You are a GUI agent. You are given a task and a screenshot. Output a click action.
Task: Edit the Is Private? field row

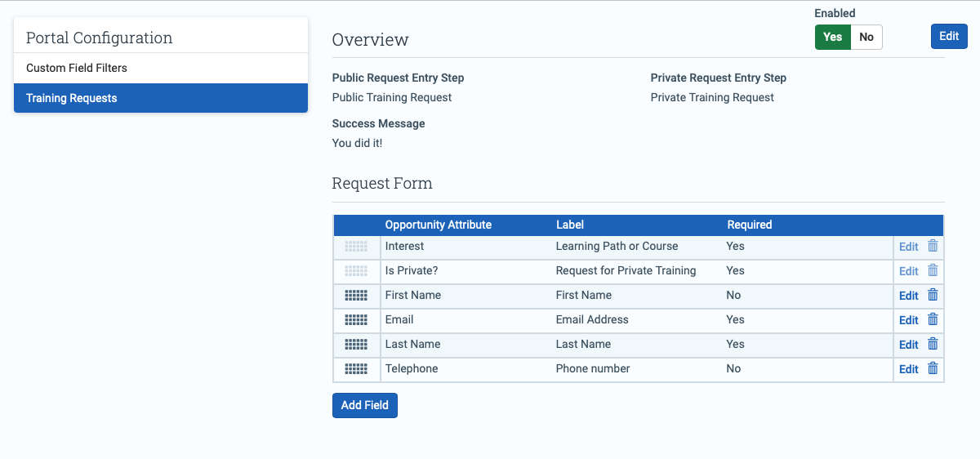(x=909, y=271)
